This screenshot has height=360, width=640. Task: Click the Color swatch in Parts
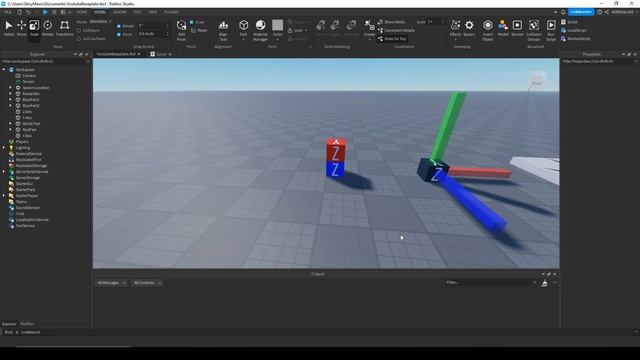[278, 26]
